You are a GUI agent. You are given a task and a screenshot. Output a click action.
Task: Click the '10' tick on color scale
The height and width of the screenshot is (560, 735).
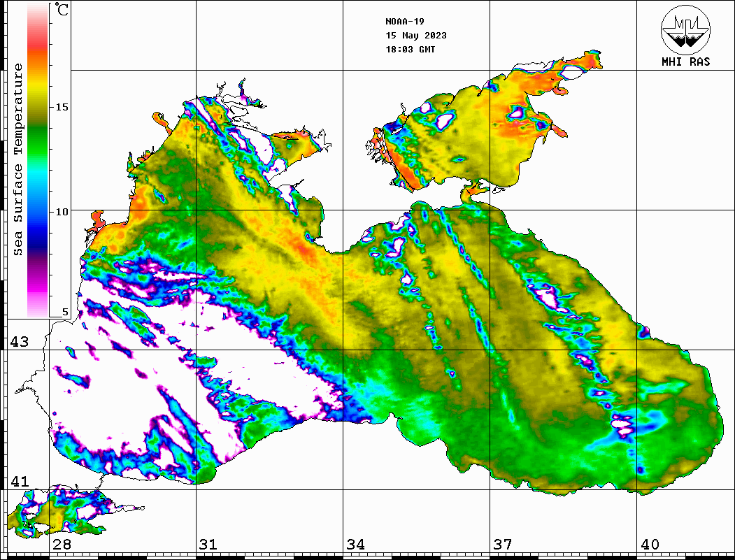click(x=62, y=212)
